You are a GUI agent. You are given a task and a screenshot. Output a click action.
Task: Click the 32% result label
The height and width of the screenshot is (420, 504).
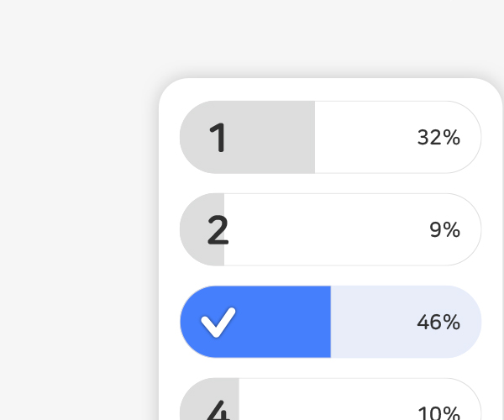coord(438,138)
